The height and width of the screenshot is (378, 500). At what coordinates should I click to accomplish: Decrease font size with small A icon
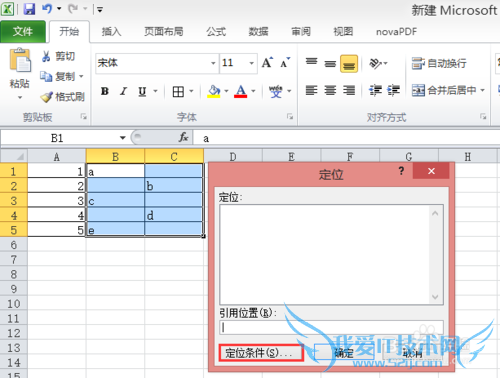[285, 62]
